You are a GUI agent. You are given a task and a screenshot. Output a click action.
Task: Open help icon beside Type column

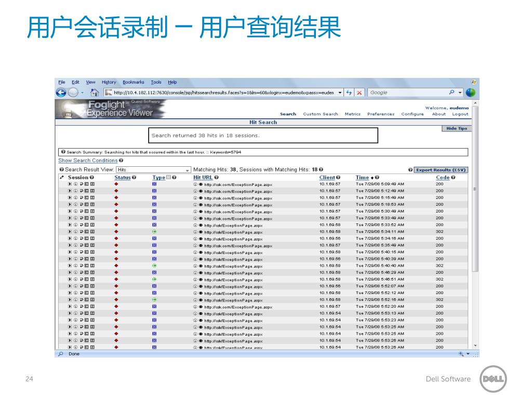(x=174, y=178)
